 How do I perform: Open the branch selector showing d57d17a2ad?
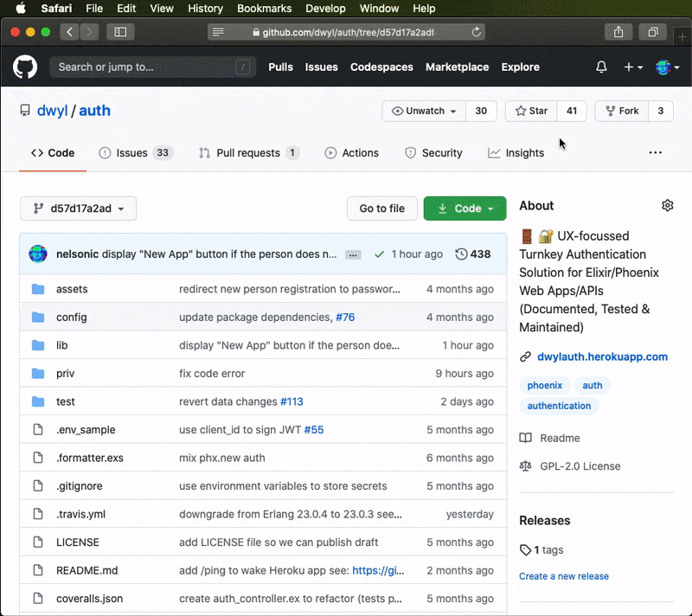pos(78,209)
